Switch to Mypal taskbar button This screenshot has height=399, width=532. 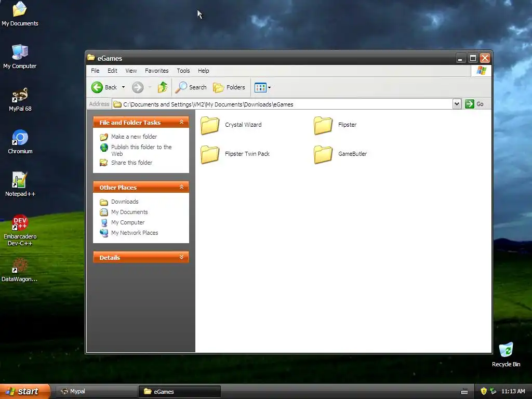coord(96,392)
